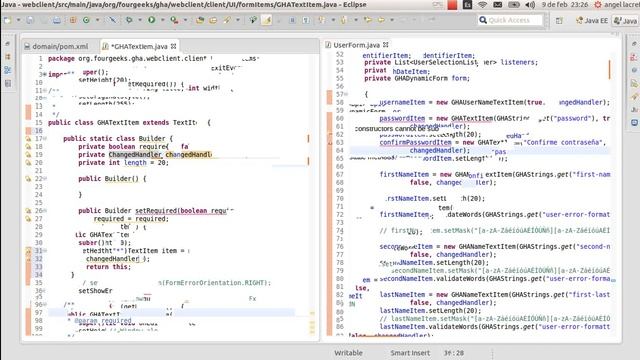Collapse setRequired method fold at line 26

(x=45, y=211)
